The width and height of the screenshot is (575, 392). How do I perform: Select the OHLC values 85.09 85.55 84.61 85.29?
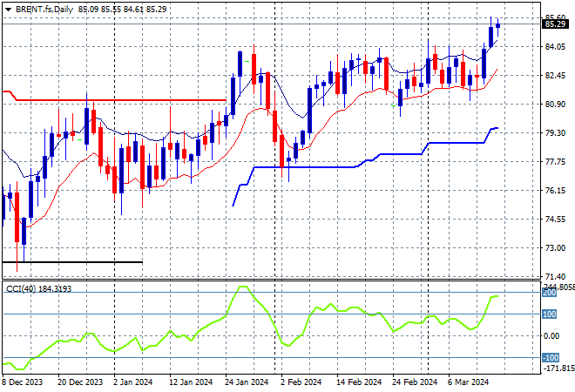pos(122,10)
